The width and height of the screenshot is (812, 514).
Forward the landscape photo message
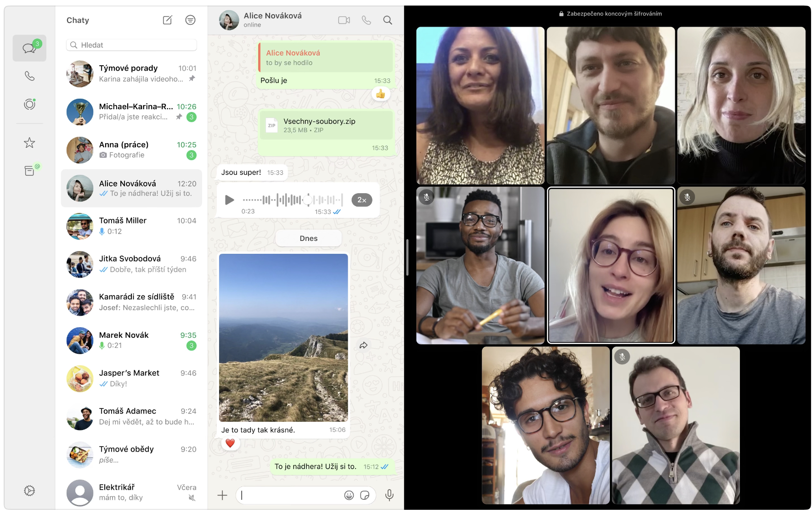tap(364, 345)
